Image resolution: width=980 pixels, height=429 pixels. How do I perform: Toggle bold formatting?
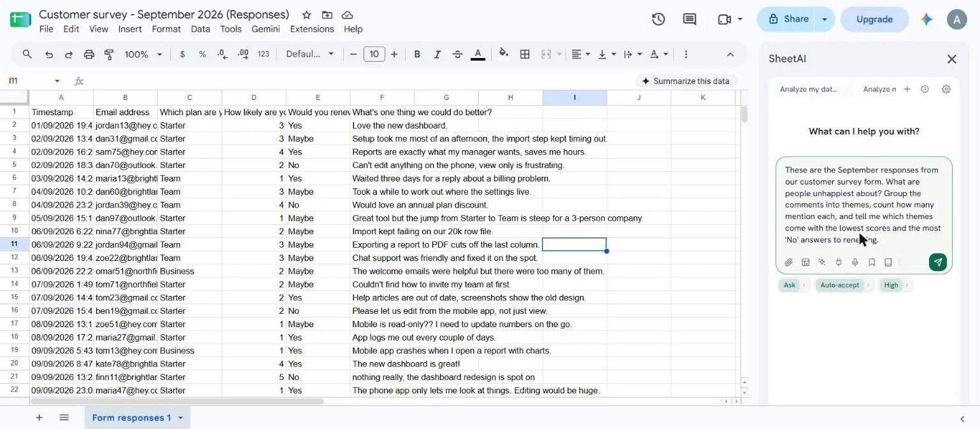(x=417, y=55)
